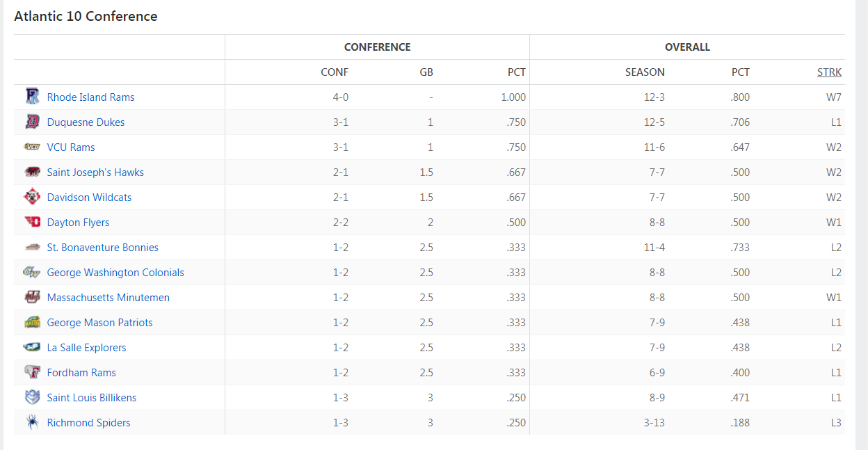This screenshot has width=868, height=450.
Task: Click the CONF column header
Action: (x=335, y=72)
